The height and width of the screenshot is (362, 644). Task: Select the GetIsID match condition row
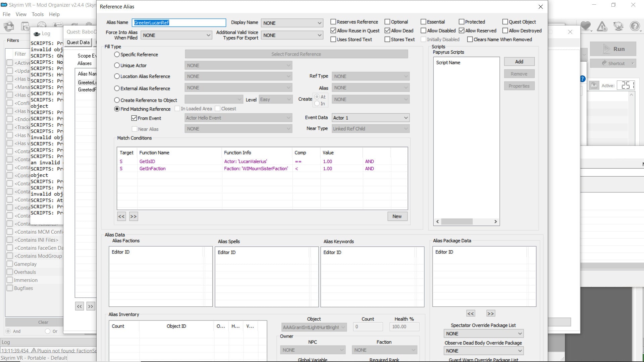click(262, 162)
